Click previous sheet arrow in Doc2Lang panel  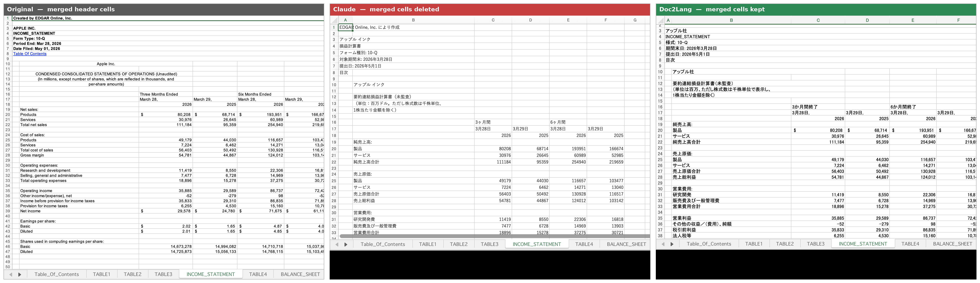663,244
